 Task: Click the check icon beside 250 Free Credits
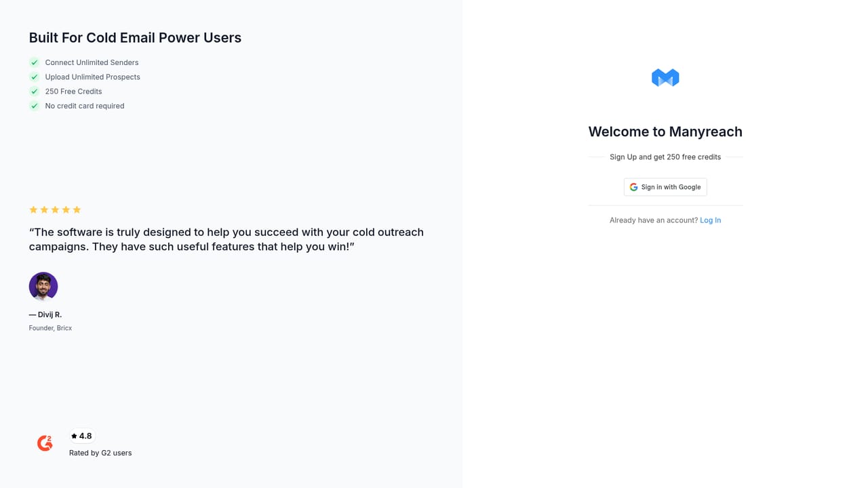(x=34, y=91)
